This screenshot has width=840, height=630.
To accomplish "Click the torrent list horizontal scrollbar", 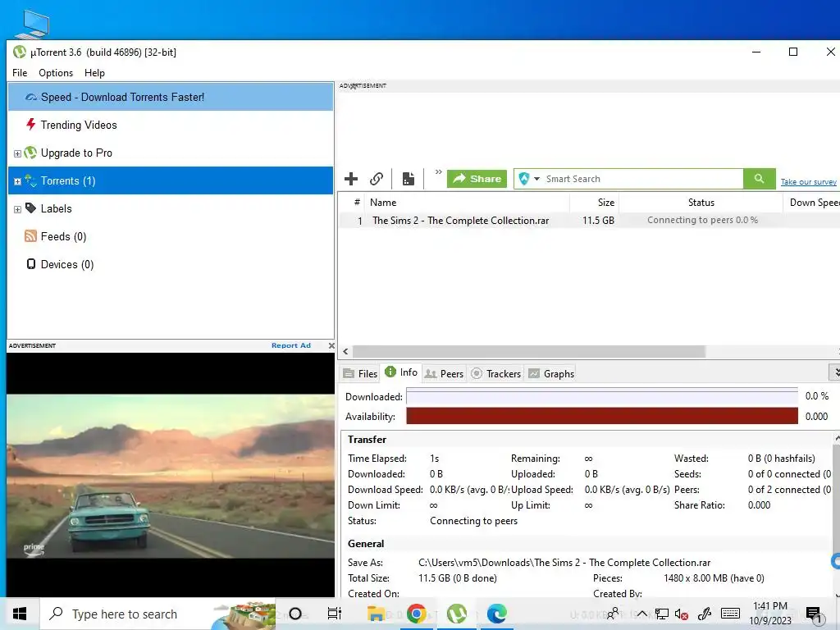I will point(528,351).
